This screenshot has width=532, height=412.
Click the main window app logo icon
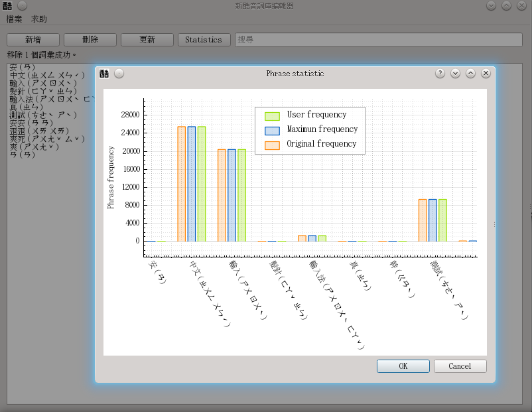[x=7, y=6]
